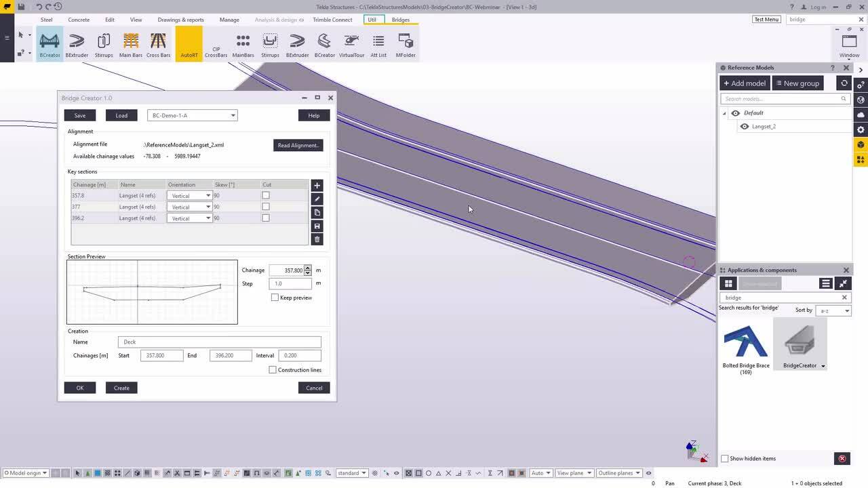Click Create to generate the Deck

pos(121,388)
